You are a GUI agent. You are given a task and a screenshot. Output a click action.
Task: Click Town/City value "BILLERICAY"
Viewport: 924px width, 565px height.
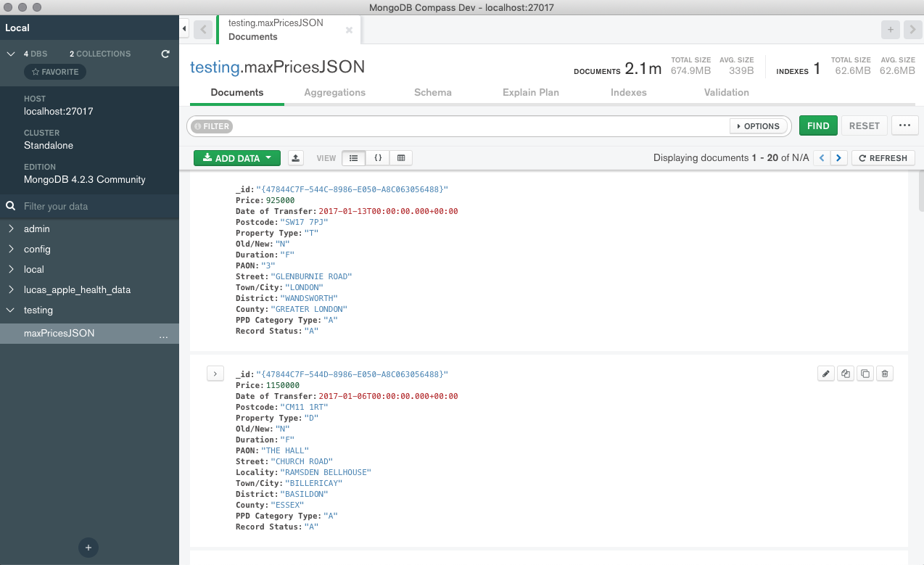coord(313,483)
